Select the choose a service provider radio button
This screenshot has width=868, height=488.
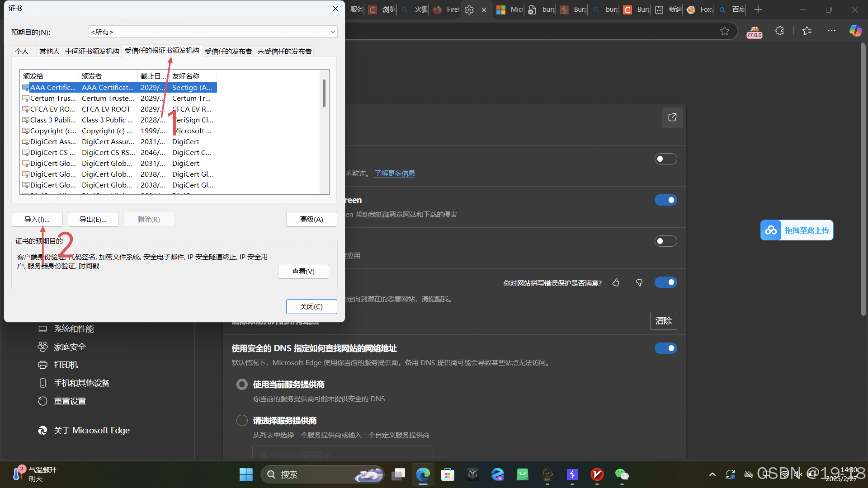(242, 421)
